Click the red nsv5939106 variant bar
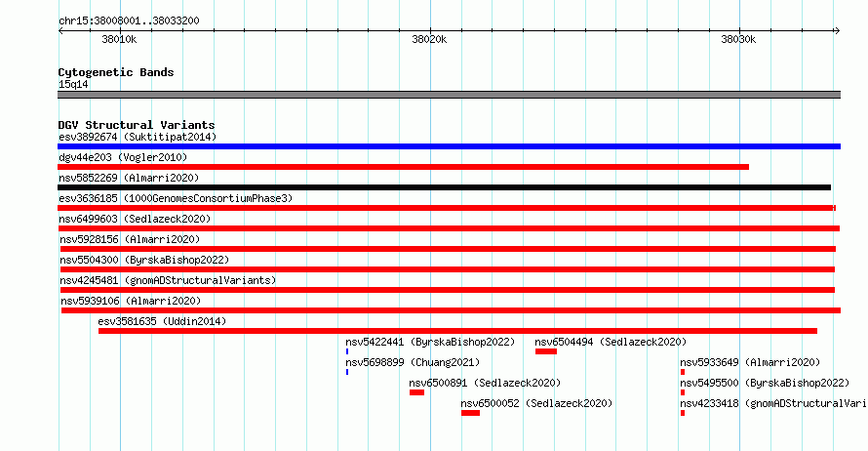The image size is (868, 451). click(x=451, y=310)
